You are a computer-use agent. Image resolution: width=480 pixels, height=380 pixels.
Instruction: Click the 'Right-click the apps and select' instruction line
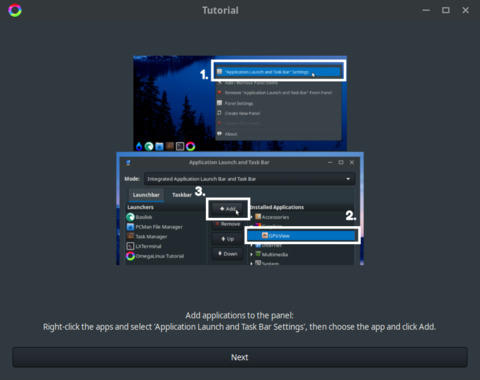click(239, 327)
